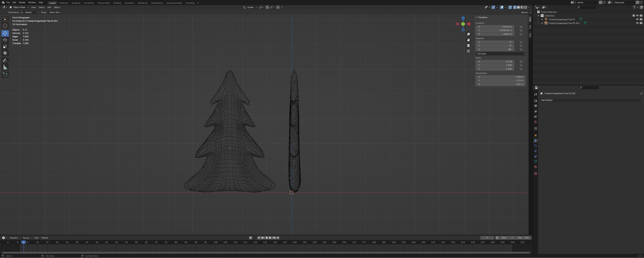Open the Rotation Mode dropdown showing XYZ Euler
The width and height of the screenshot is (644, 258).
point(500,54)
